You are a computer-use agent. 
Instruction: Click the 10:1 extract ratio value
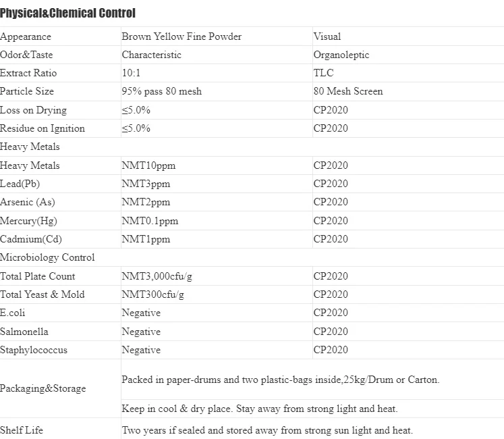click(132, 73)
